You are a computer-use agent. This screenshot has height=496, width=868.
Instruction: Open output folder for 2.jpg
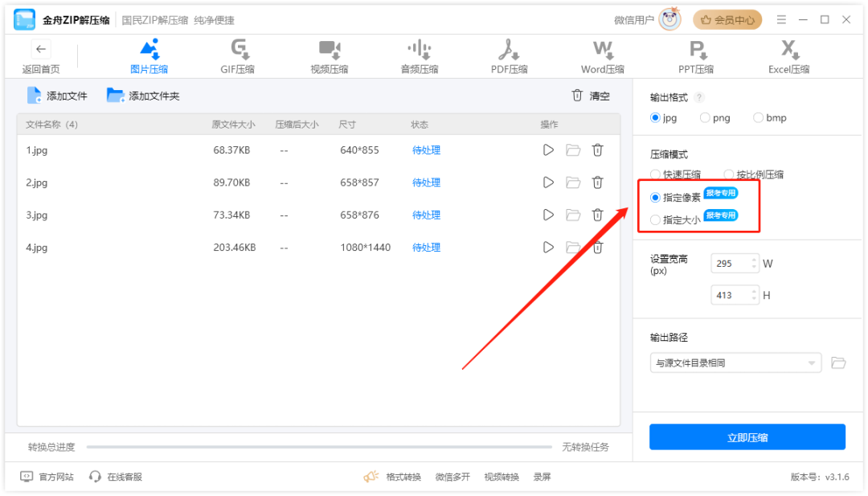coord(573,182)
